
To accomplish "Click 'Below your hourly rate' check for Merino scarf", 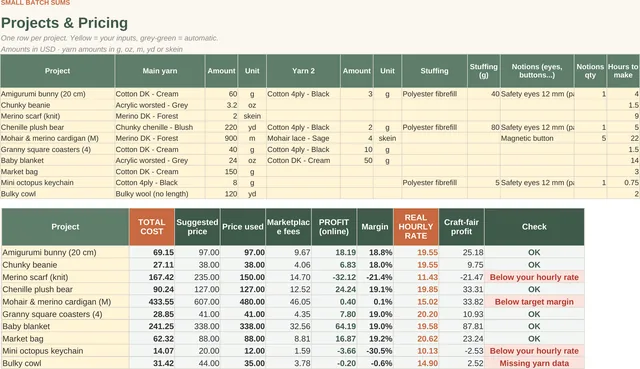I will (x=534, y=277).
